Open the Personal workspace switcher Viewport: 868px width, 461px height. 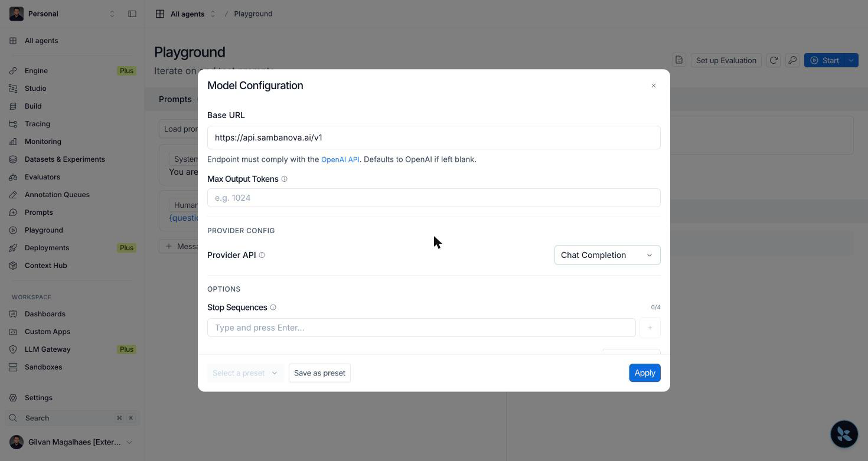(x=63, y=14)
